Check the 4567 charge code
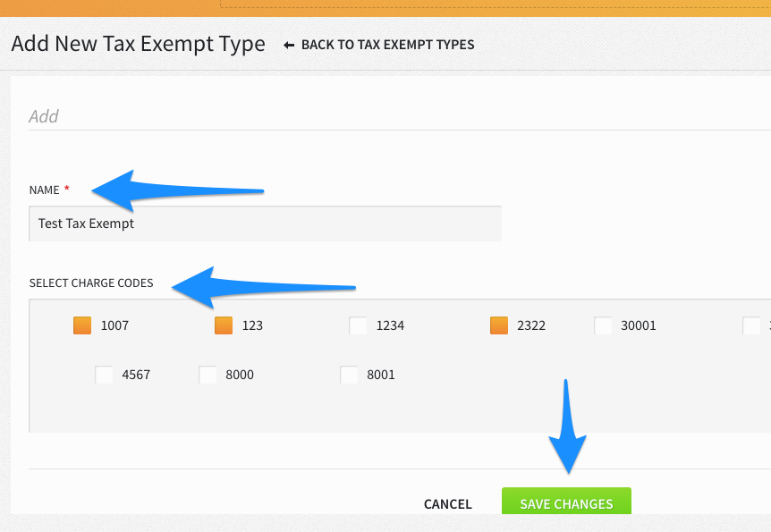 (104, 375)
